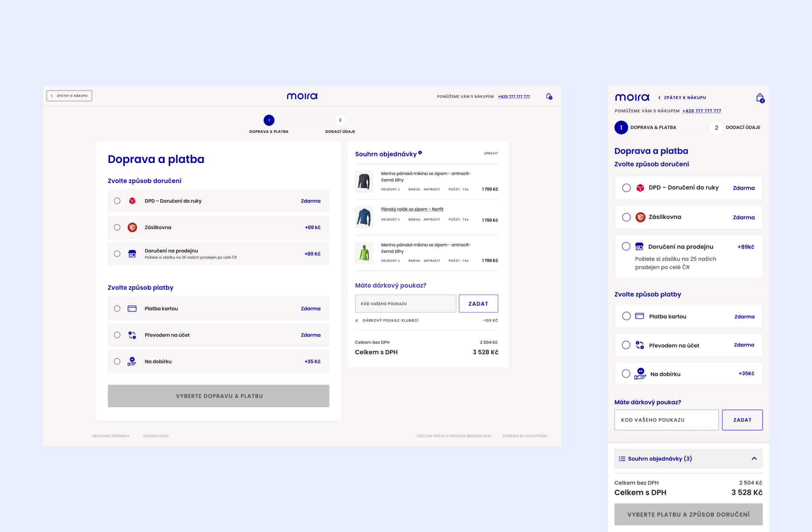Click the Kč hand icon for Na dobírku
The width and height of the screenshot is (812, 532).
[x=132, y=361]
